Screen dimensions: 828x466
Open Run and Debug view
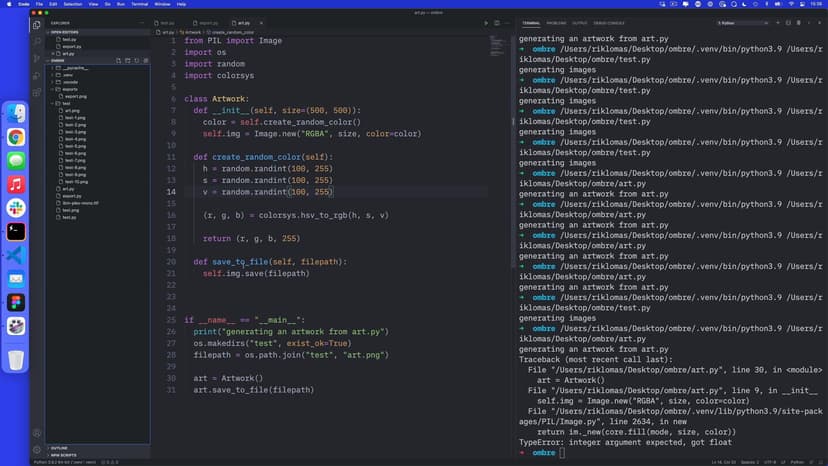pos(37,73)
